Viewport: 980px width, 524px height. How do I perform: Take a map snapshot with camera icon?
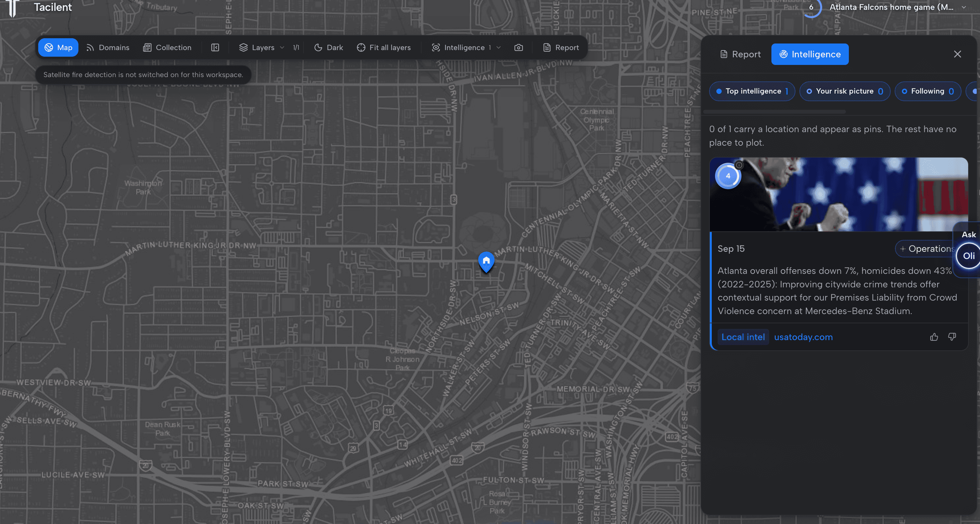tap(519, 47)
